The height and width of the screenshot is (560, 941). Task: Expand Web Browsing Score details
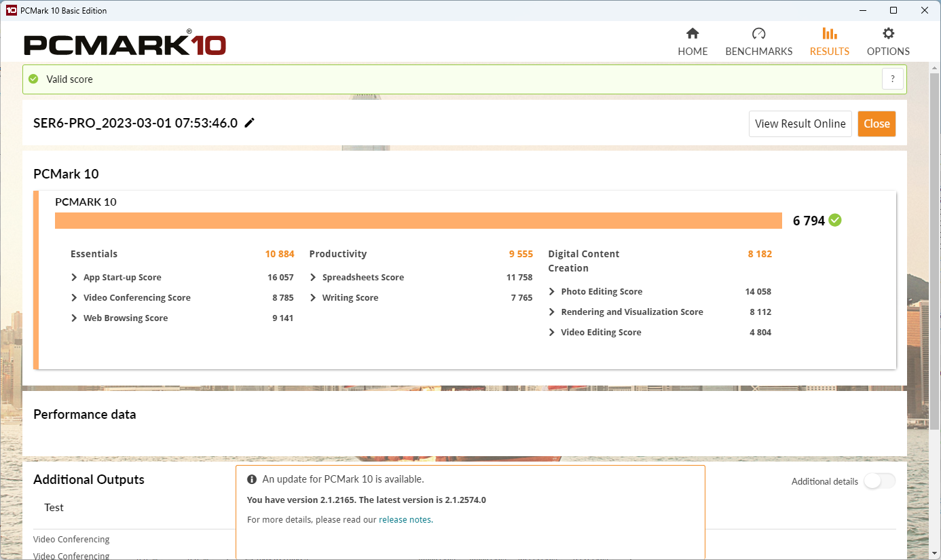tap(74, 318)
